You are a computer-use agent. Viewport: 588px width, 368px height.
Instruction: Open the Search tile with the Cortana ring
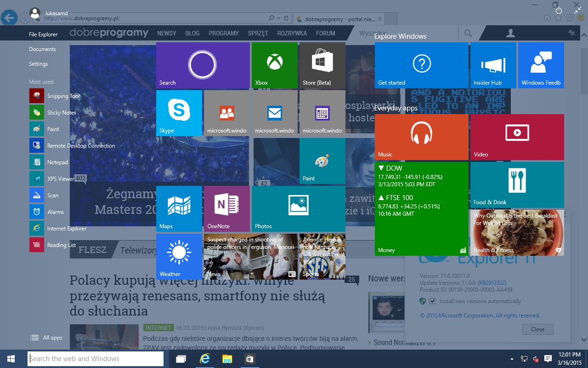[x=203, y=65]
